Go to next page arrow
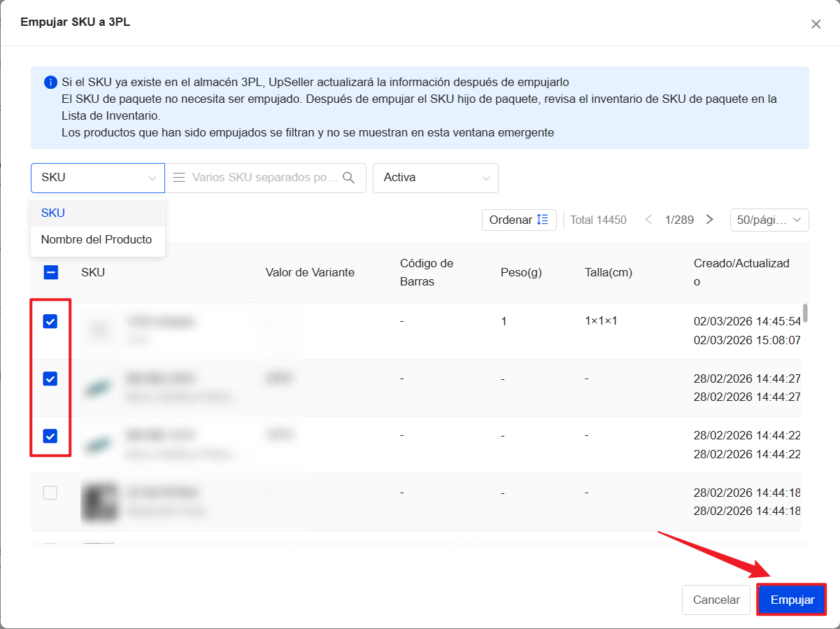Image resolution: width=840 pixels, height=629 pixels. [x=709, y=220]
